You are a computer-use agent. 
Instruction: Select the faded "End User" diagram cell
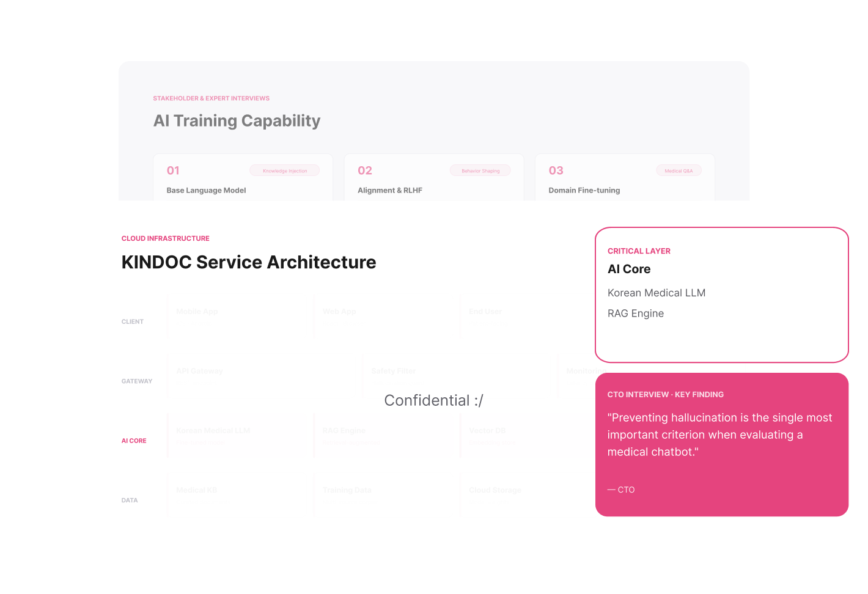[528, 315]
